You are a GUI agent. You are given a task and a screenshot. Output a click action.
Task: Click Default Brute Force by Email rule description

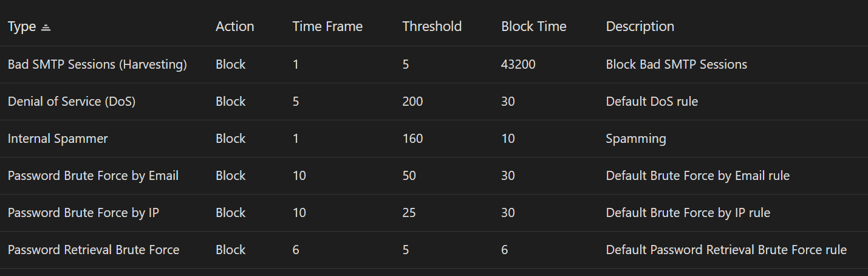point(697,176)
